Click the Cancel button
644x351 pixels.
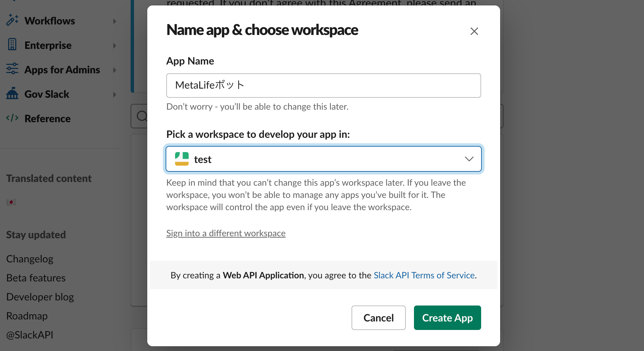tap(379, 318)
